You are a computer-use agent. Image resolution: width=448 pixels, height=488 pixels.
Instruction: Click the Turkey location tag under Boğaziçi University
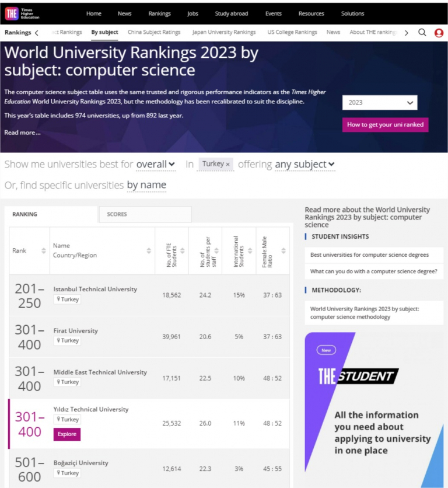(x=67, y=473)
